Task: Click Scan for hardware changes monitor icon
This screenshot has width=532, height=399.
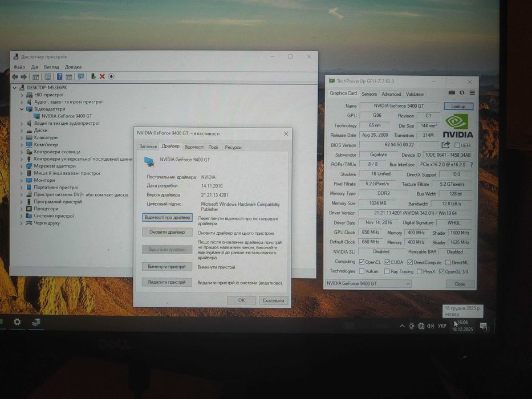Action: (81, 77)
